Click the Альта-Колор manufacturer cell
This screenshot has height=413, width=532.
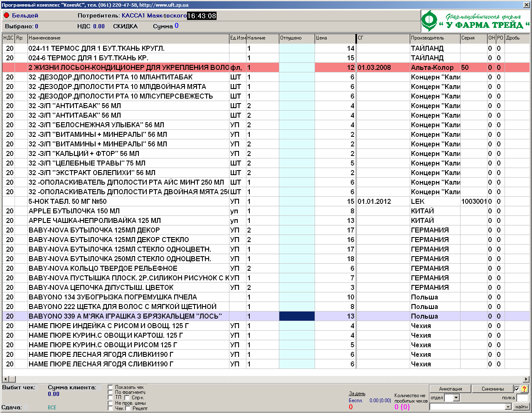pyautogui.click(x=435, y=67)
